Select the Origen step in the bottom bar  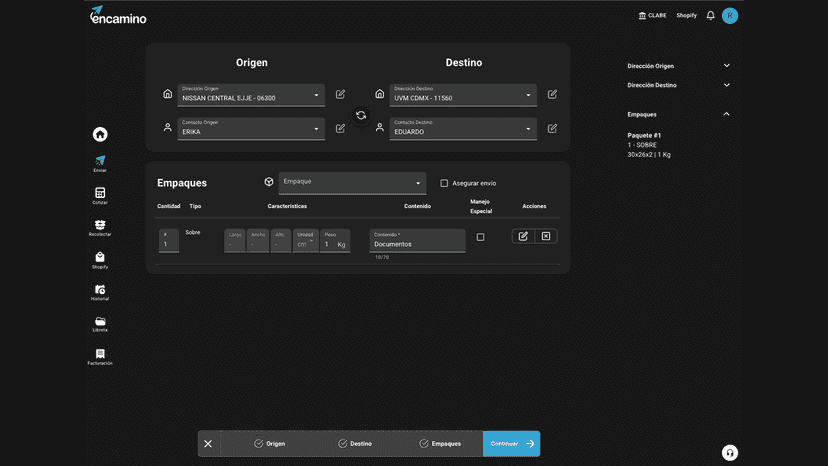click(x=269, y=444)
